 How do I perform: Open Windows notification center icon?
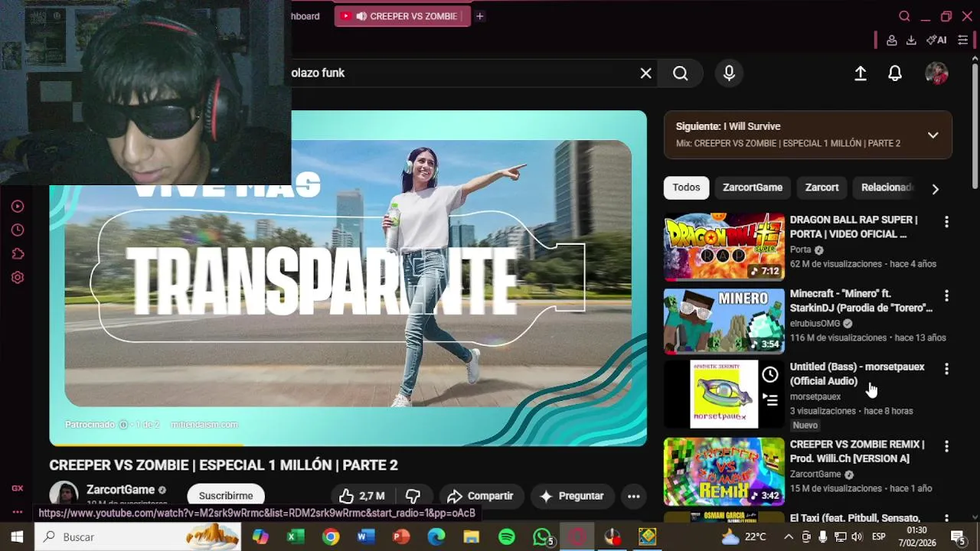(x=957, y=537)
